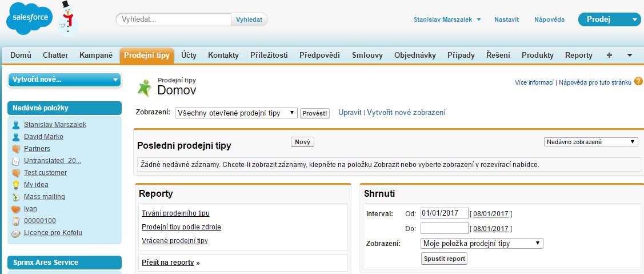The height and width of the screenshot is (274, 644).
Task: Open the Nedávno zobrazené dropdown
Action: [591, 142]
